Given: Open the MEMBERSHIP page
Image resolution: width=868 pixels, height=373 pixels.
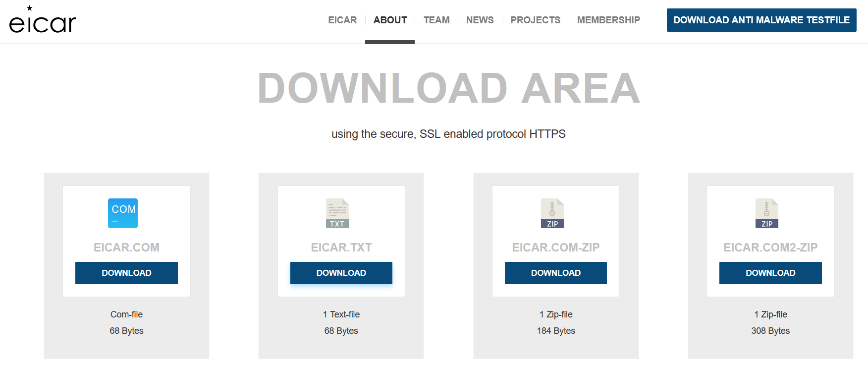Looking at the screenshot, I should (x=608, y=20).
